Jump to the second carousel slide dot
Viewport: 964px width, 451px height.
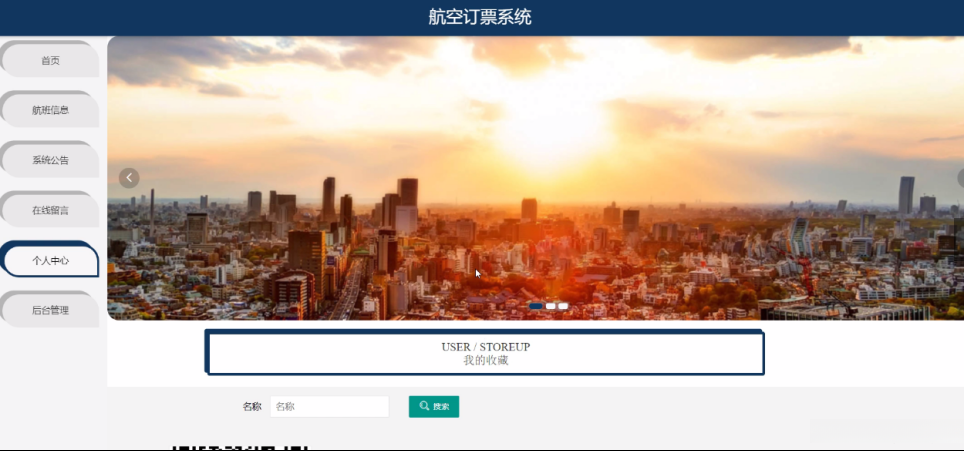551,306
